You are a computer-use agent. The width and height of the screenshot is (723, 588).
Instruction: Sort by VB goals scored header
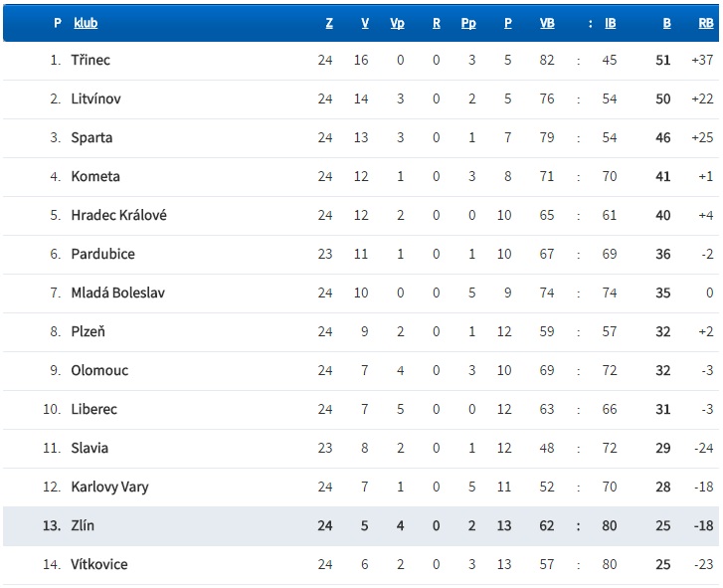pos(547,23)
